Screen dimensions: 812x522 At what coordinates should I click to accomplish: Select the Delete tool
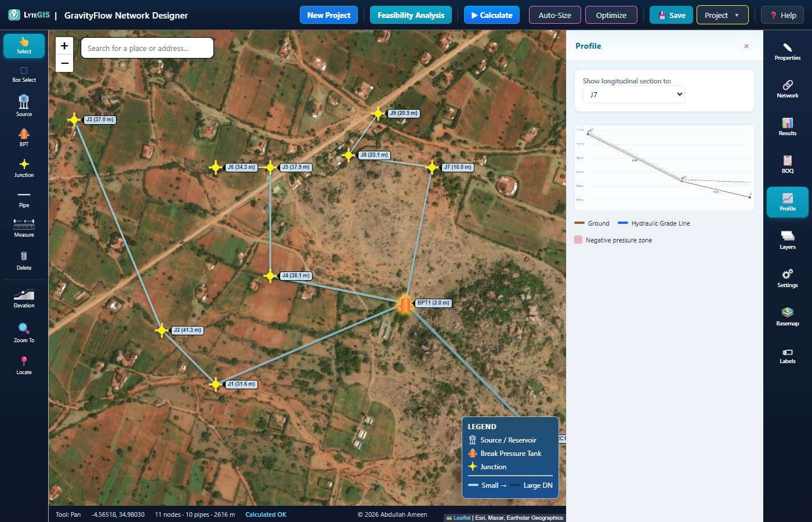pyautogui.click(x=24, y=260)
